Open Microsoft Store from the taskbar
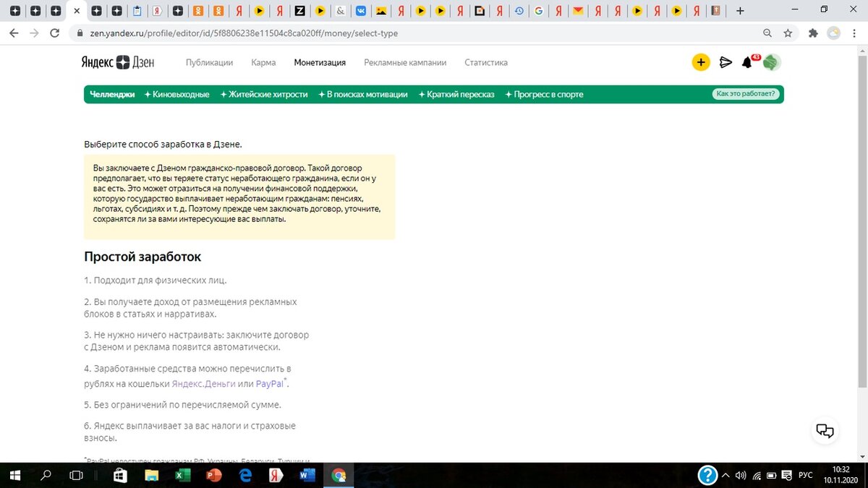Viewport: 868px width, 488px height. coord(121,475)
